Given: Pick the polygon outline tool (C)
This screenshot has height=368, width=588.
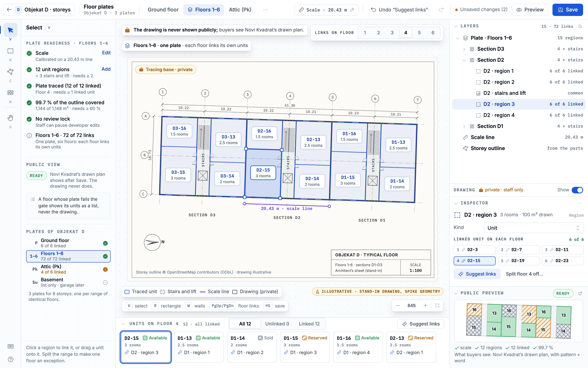Looking at the screenshot, I should 10,72.
